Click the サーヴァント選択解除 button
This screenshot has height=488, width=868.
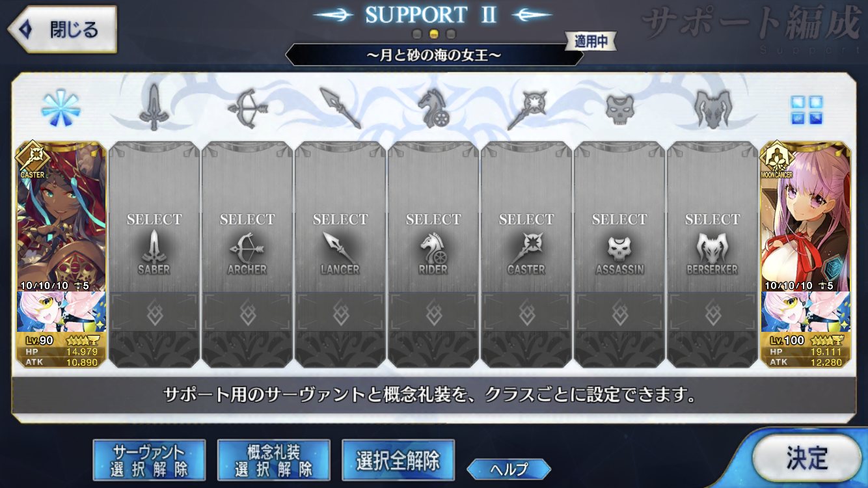pyautogui.click(x=149, y=461)
